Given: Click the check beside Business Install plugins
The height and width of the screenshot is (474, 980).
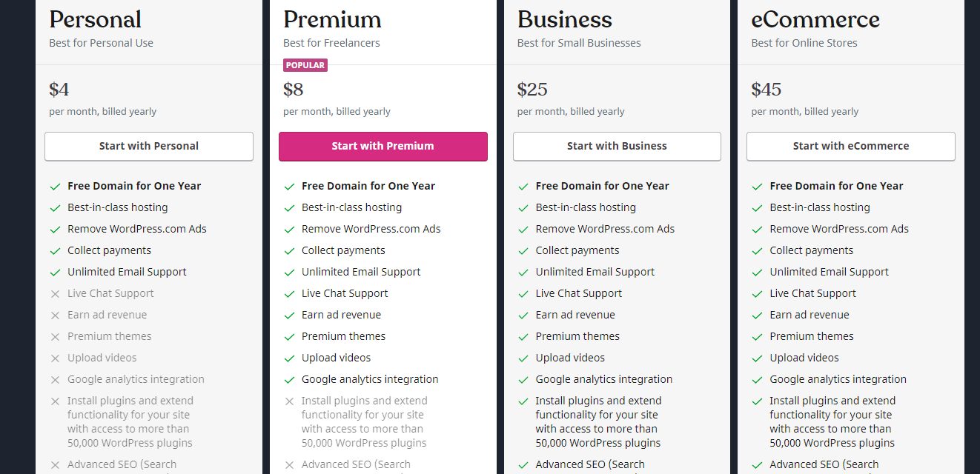Looking at the screenshot, I should pyautogui.click(x=523, y=401).
